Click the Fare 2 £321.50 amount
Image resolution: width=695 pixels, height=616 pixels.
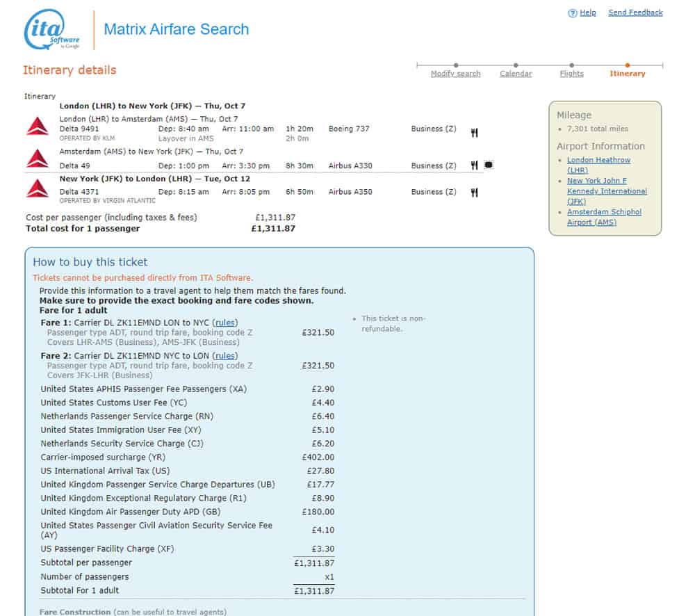318,366
